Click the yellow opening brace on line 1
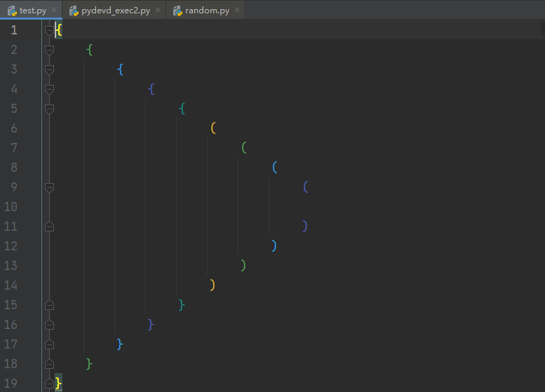The image size is (545, 392). (x=59, y=30)
